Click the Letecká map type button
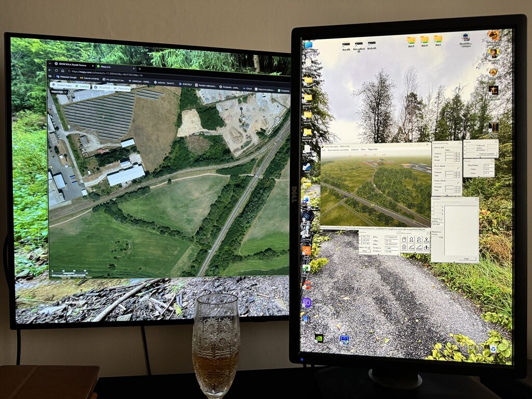532x399 pixels. coord(83,86)
